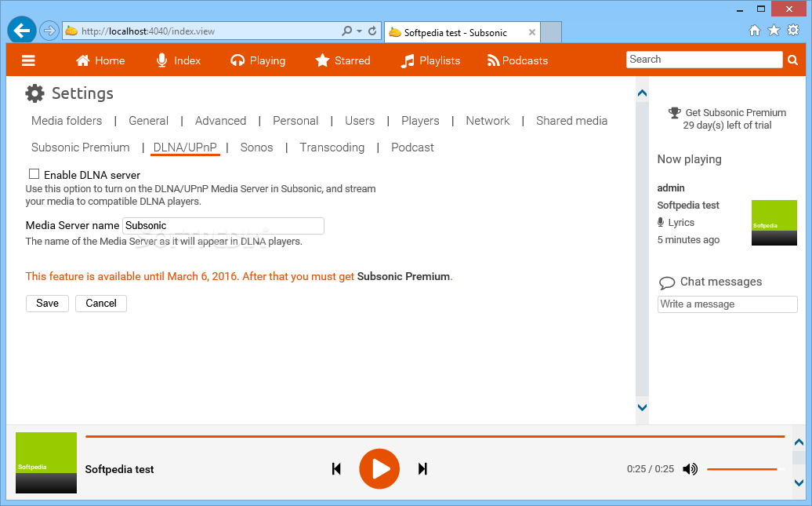Image resolution: width=812 pixels, height=506 pixels.
Task: Switch to Network settings tab
Action: pos(488,121)
